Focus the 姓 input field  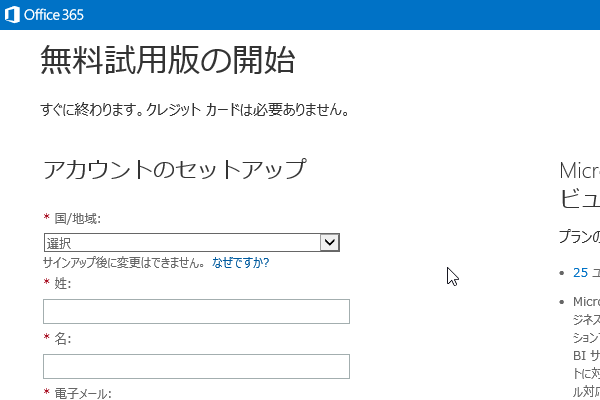(196, 312)
